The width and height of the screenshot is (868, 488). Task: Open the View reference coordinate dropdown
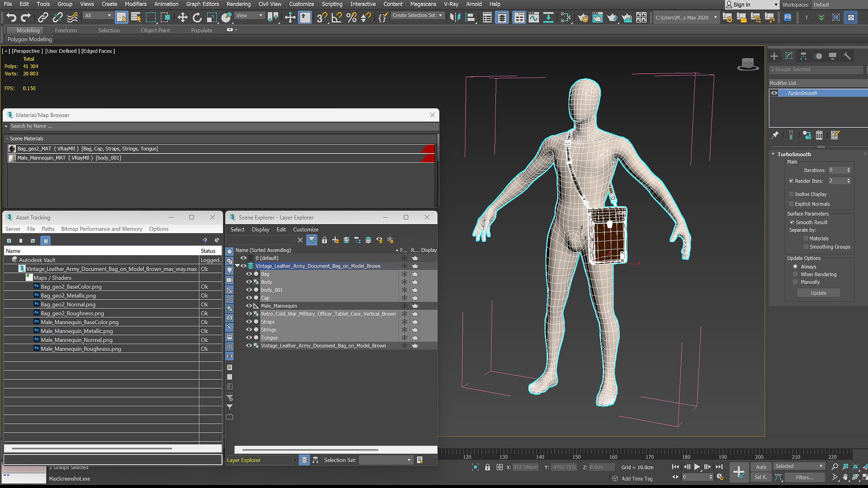pyautogui.click(x=250, y=15)
